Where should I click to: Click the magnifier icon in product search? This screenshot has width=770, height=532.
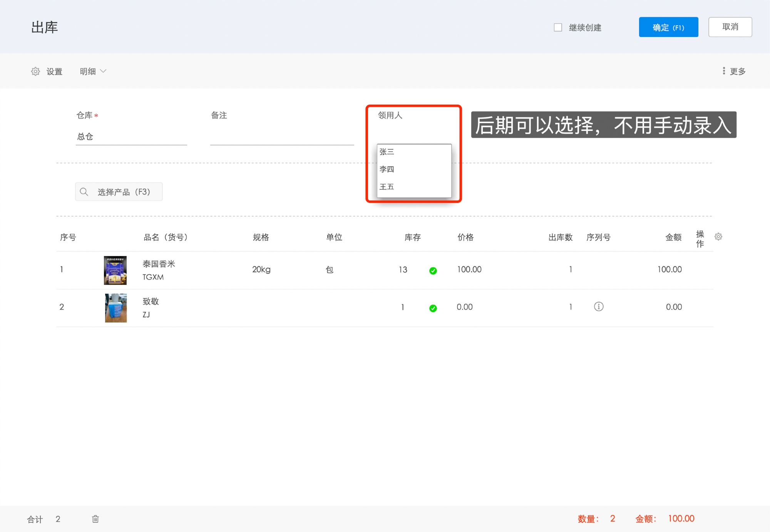tap(84, 192)
